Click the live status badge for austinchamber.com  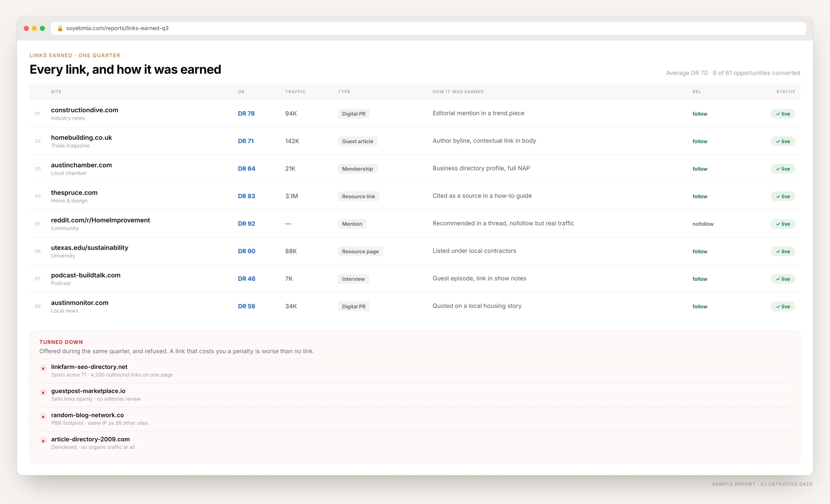click(783, 169)
